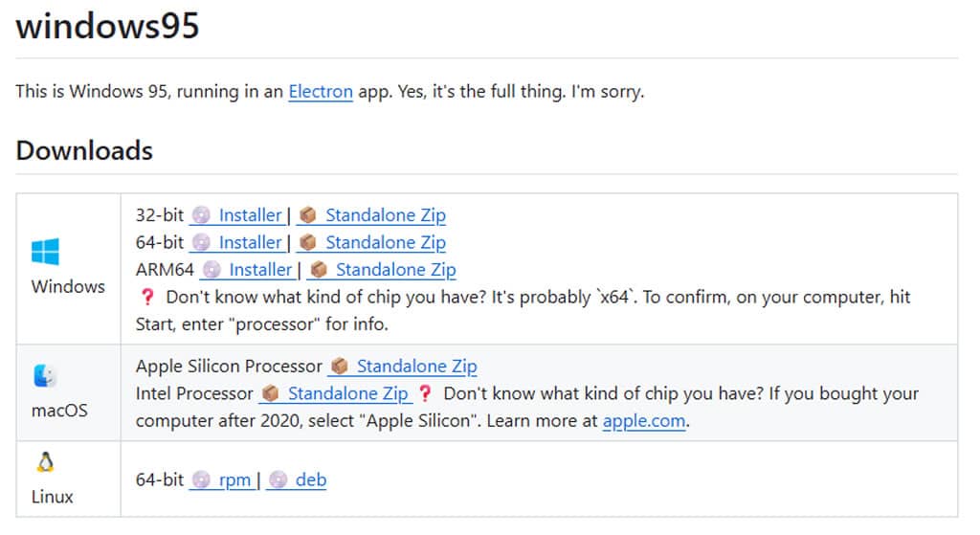Click the Windows logo icon
The height and width of the screenshot is (535, 980).
pyautogui.click(x=45, y=252)
